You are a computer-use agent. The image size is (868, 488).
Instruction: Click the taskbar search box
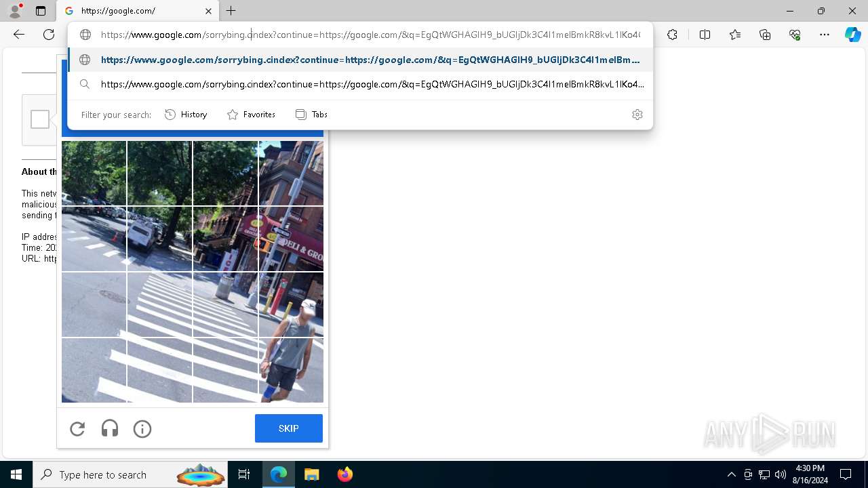pos(130,474)
